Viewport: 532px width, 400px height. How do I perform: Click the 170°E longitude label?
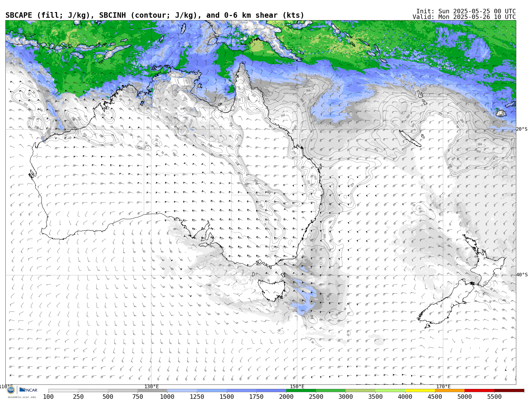443,386
